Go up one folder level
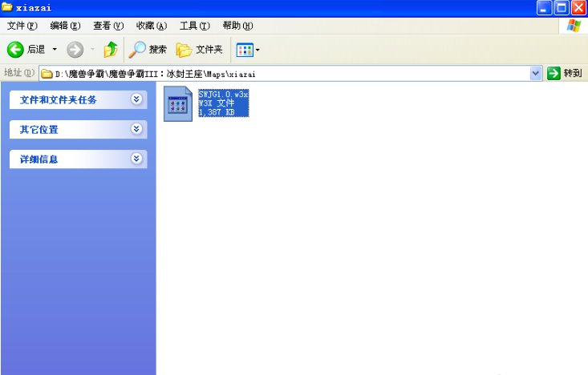The image size is (588, 375). point(110,50)
